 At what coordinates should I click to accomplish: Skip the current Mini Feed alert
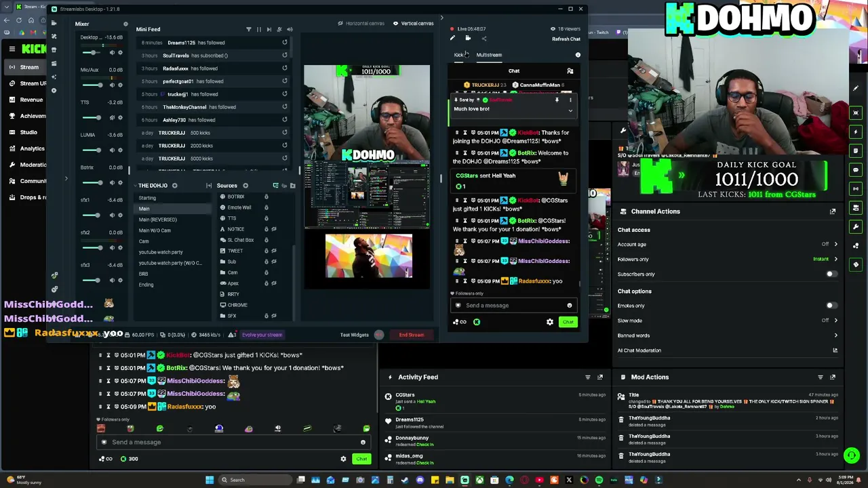pyautogui.click(x=269, y=29)
